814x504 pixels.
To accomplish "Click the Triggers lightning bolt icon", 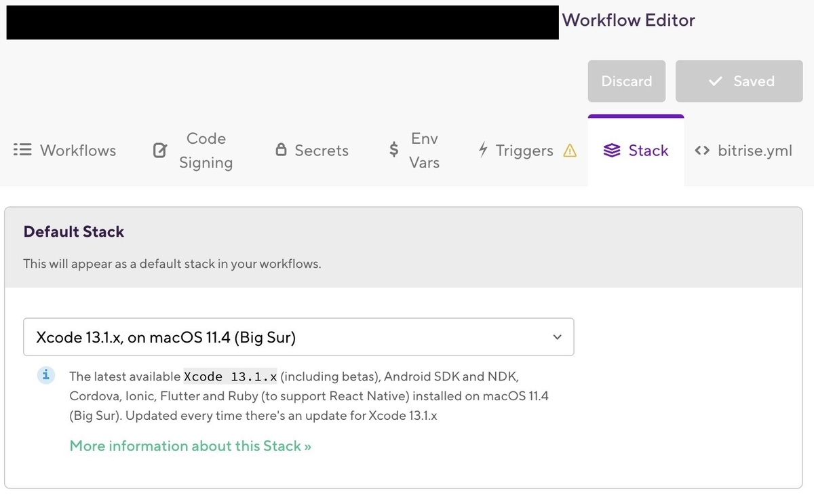I will click(483, 150).
